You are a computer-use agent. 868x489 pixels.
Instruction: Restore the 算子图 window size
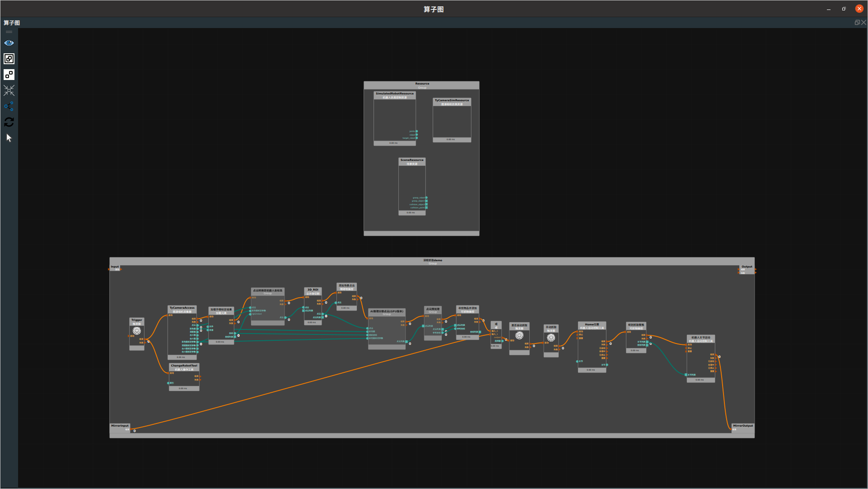click(x=844, y=9)
